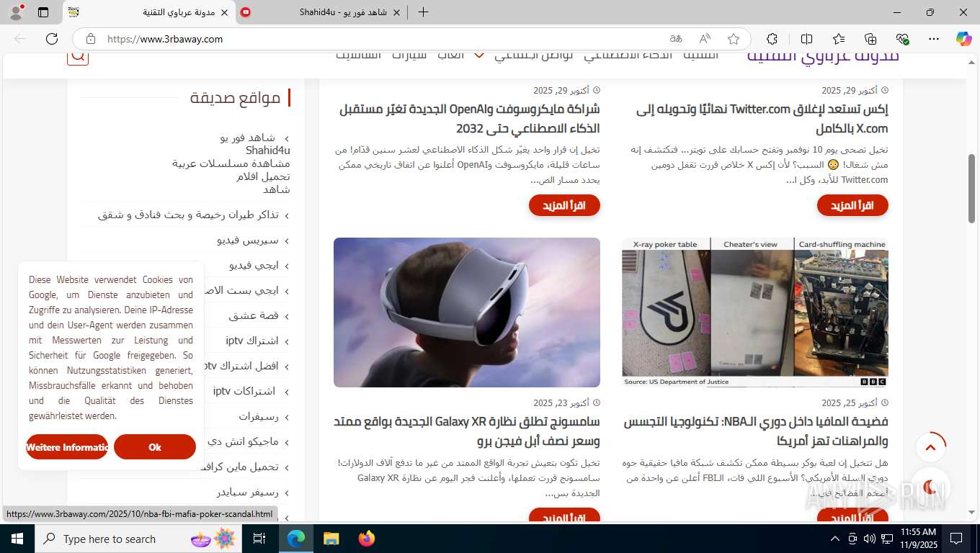Open the Windows Start menu
The height and width of the screenshot is (553, 980).
point(17,539)
